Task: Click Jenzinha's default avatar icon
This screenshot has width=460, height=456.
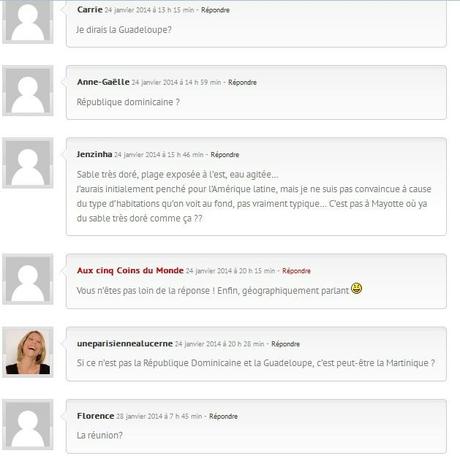Action: (x=28, y=163)
